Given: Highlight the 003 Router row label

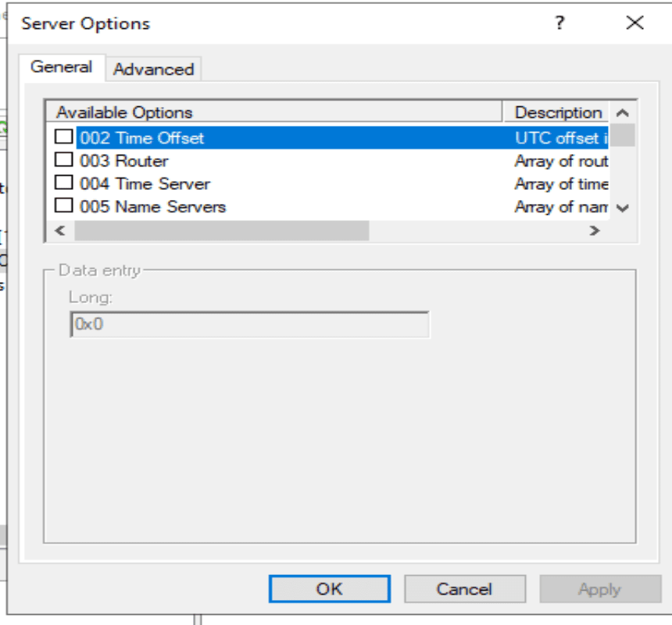Looking at the screenshot, I should (x=123, y=161).
